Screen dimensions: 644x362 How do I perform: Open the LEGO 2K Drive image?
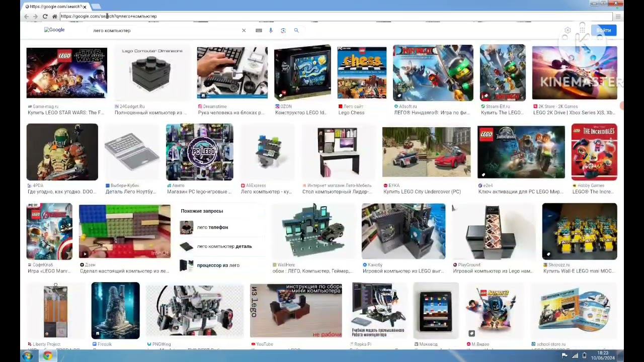pos(575,73)
